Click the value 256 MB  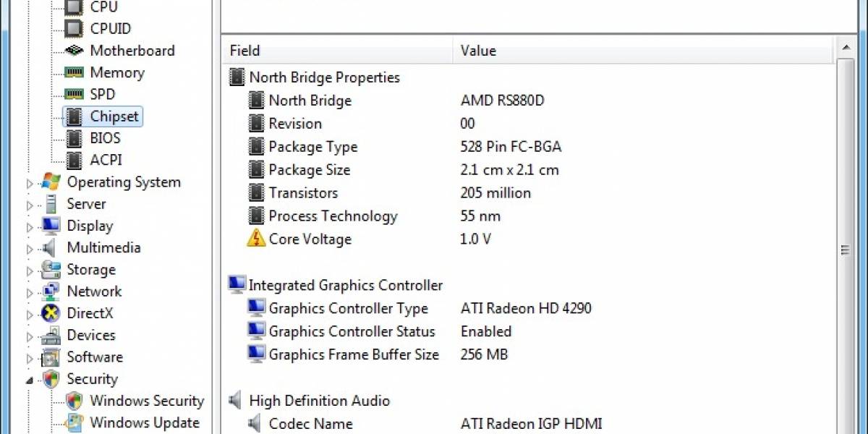(484, 354)
